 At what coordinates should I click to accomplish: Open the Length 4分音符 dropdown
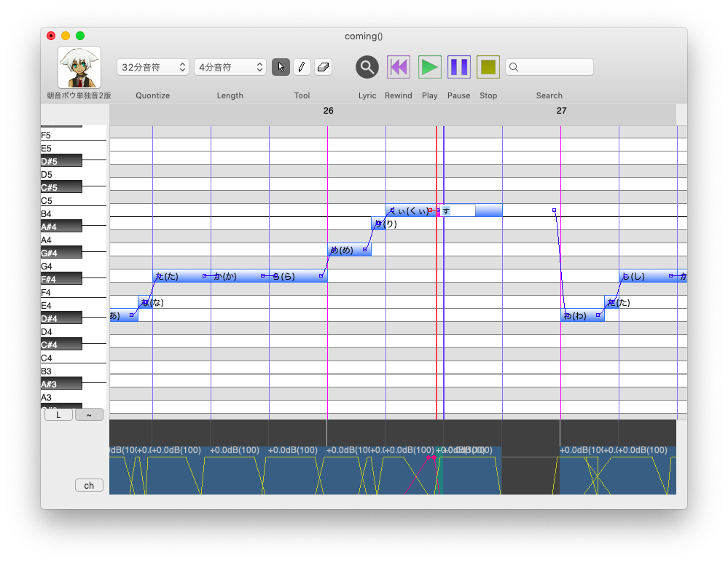click(x=230, y=67)
